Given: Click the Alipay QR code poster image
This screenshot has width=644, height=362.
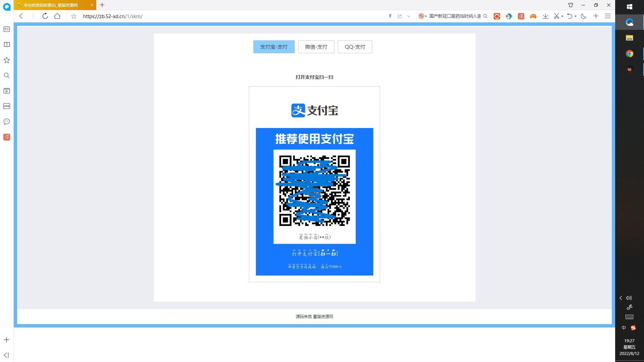Looking at the screenshot, I should [314, 201].
